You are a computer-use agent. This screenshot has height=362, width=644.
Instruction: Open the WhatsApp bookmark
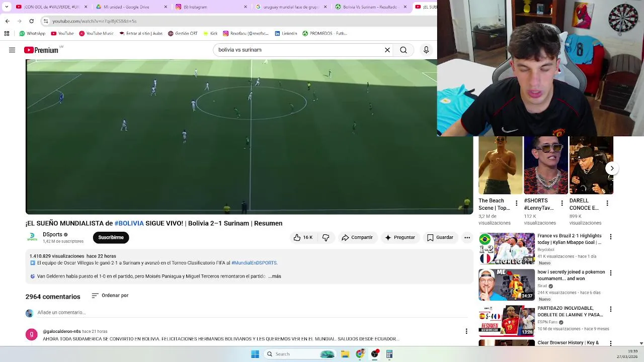point(32,33)
